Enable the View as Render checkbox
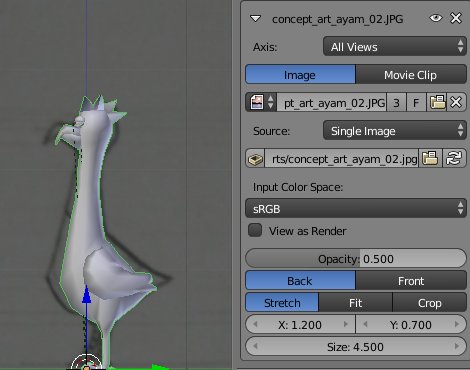The image size is (470, 370). click(x=255, y=230)
